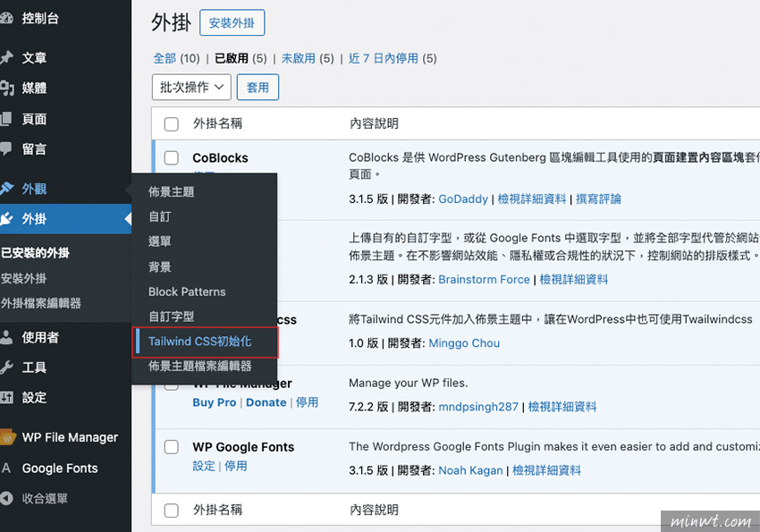Open Block Patterns in the flyout menu
The height and width of the screenshot is (532, 760).
pyautogui.click(x=187, y=291)
